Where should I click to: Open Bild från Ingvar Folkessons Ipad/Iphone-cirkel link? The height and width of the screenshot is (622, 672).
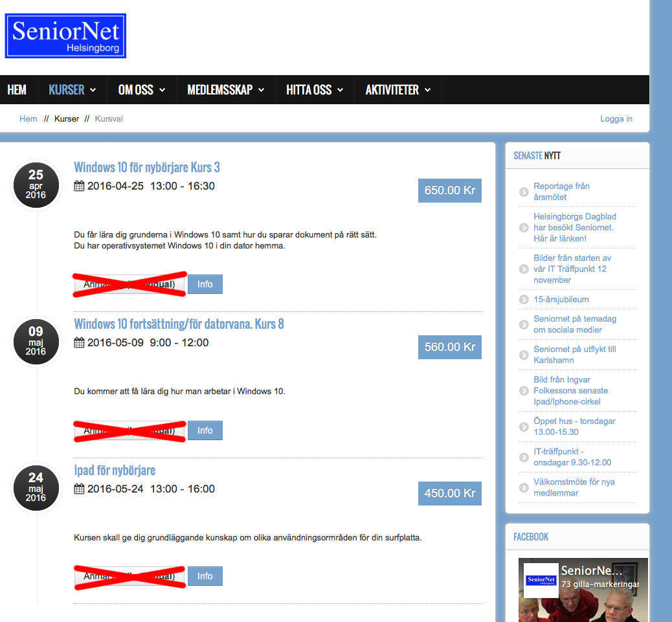(570, 391)
